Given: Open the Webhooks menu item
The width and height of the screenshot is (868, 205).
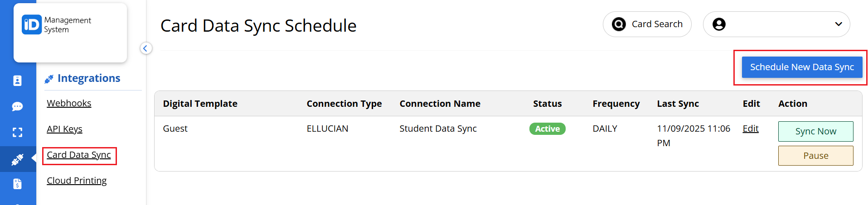Looking at the screenshot, I should [69, 103].
